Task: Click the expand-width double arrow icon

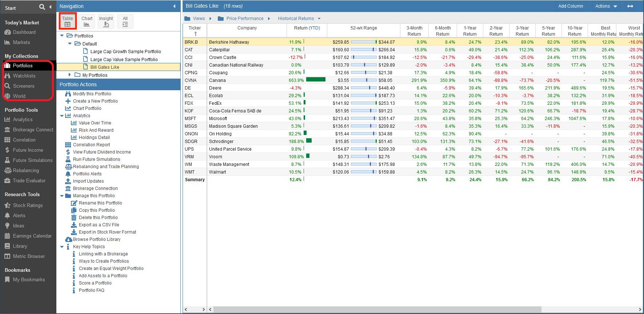Action: pyautogui.click(x=630, y=6)
